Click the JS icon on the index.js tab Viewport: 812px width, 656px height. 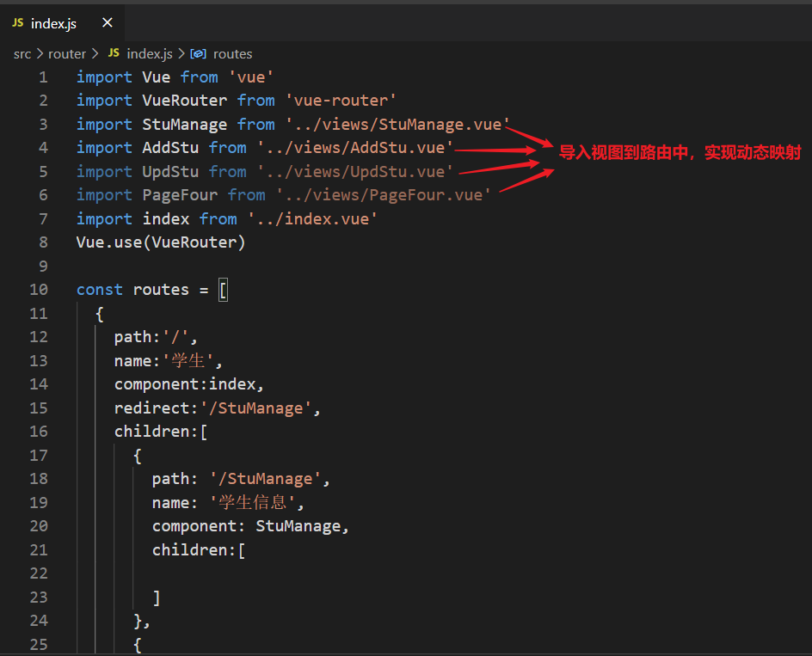16,24
